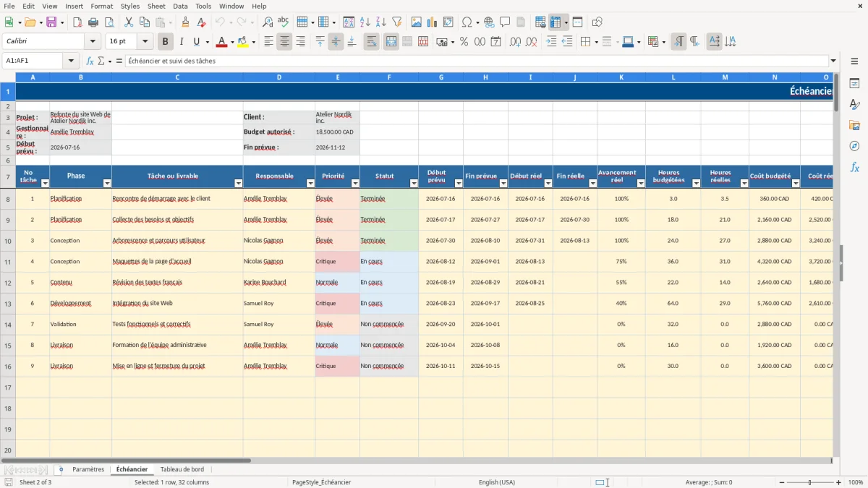Click the Font Color red A swatch

(x=221, y=42)
